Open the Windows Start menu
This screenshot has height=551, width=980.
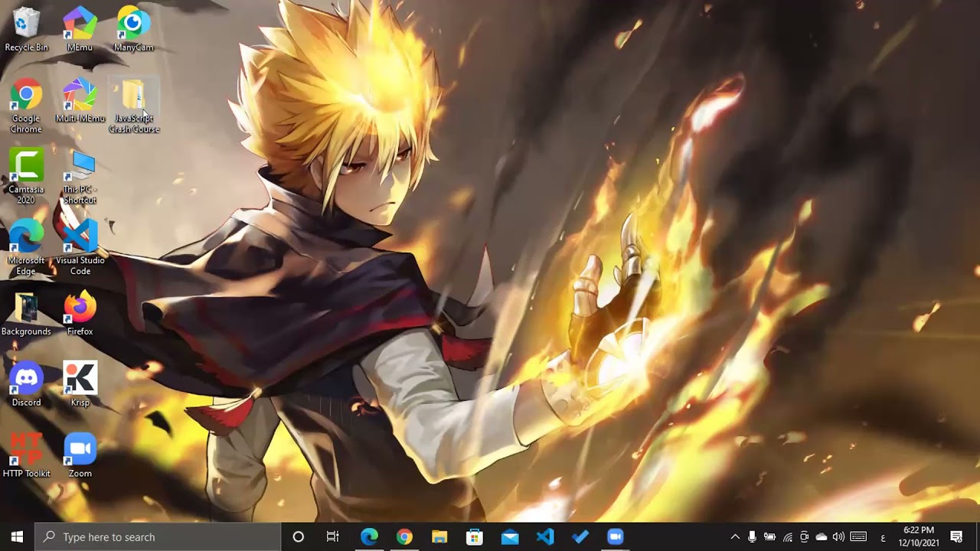(x=18, y=536)
